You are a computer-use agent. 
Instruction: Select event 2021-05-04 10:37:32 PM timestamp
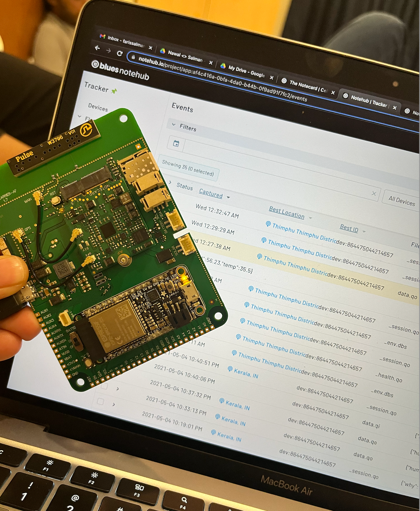point(180,390)
